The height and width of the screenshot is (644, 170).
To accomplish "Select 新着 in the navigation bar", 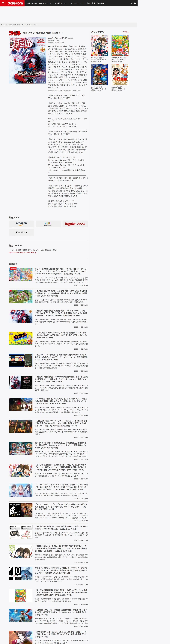I will [28, 3].
